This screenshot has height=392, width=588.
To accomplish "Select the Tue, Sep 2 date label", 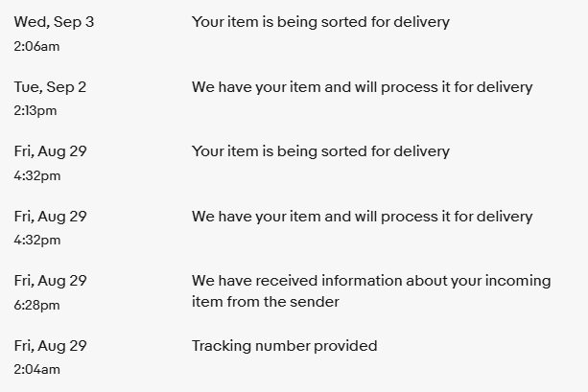I will [50, 87].
